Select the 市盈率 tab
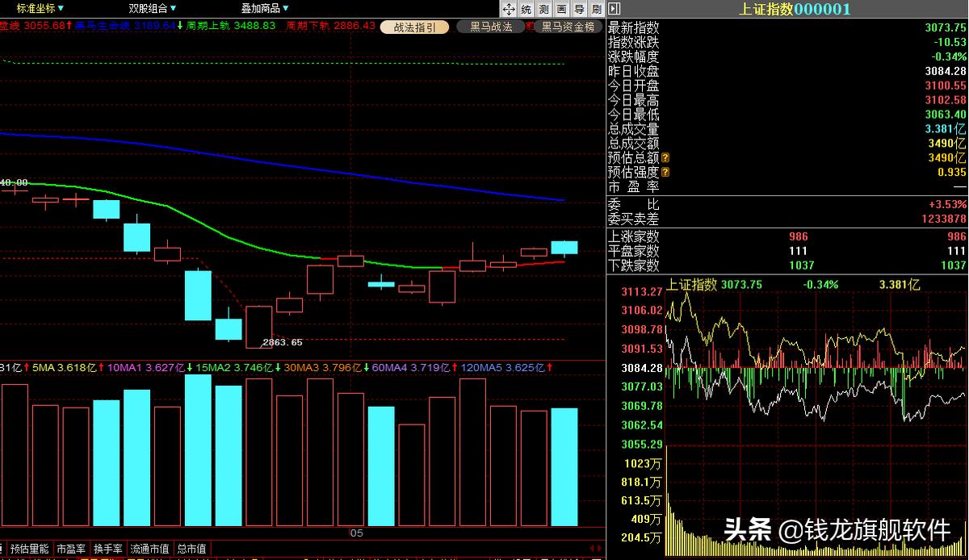969x560 pixels. point(72,550)
